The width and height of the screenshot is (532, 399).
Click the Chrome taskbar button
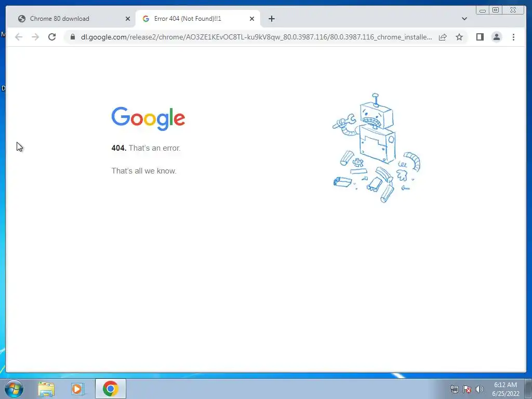111,389
